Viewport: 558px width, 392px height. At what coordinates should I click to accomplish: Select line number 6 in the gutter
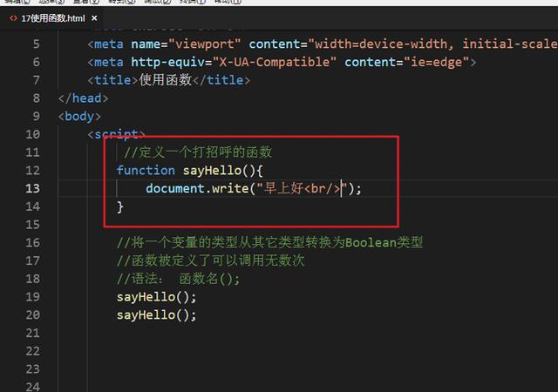point(37,62)
